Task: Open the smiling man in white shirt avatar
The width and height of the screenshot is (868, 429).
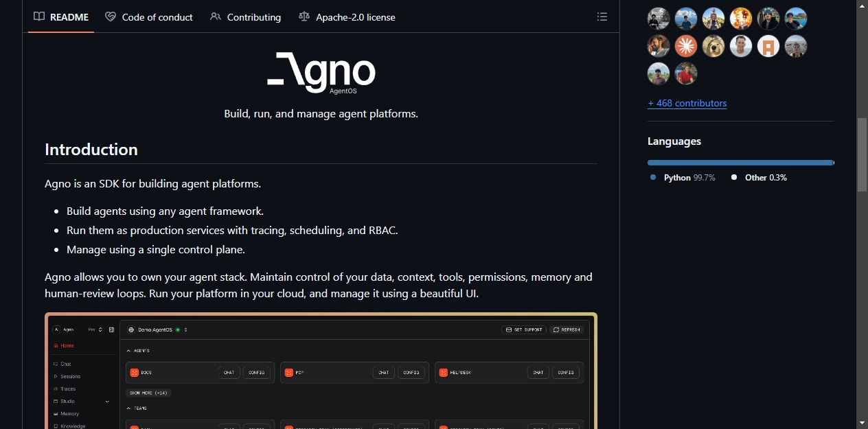Action: 741,46
